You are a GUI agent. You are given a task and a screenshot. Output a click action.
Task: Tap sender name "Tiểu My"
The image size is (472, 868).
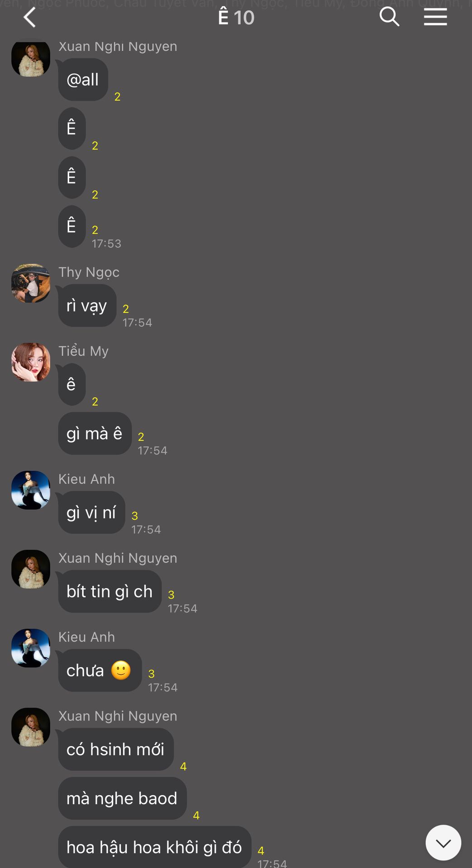83,351
